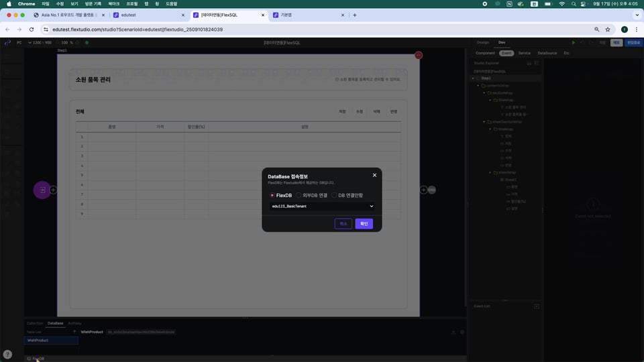Close the edutest browser tab
The width and height of the screenshot is (644, 362).
click(183, 15)
